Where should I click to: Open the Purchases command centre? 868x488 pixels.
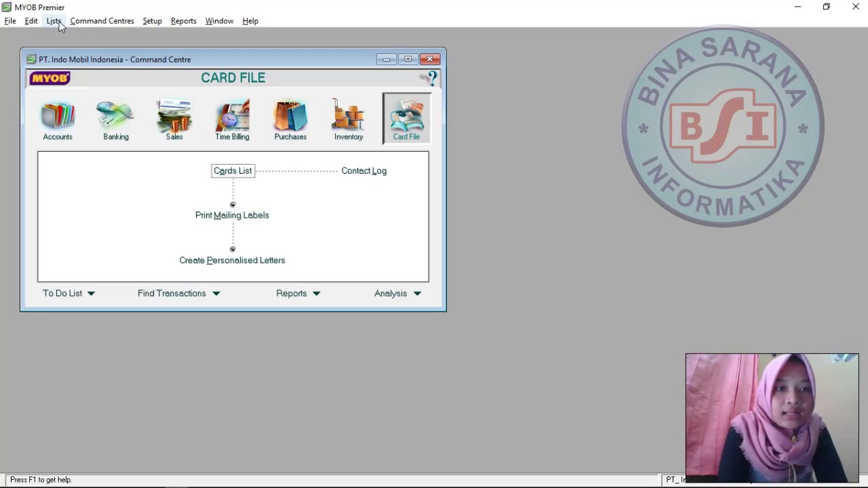290,121
